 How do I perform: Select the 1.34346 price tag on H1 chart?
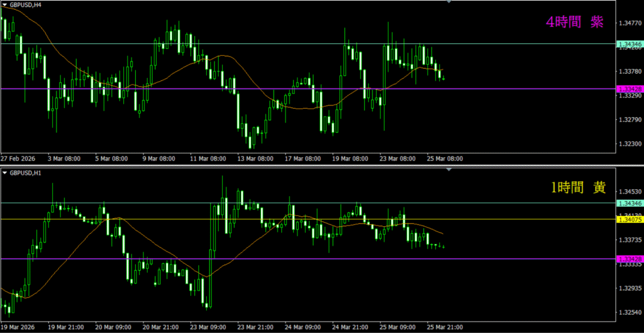(630, 203)
